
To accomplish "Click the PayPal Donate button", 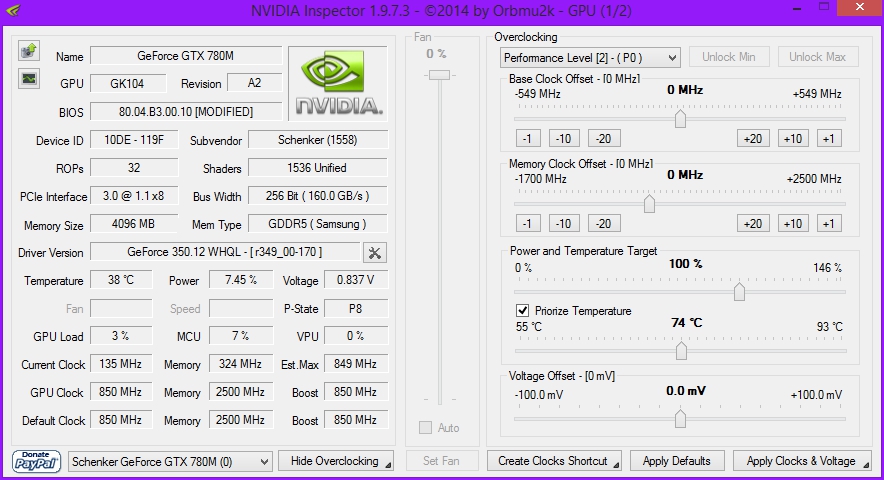I will point(36,461).
